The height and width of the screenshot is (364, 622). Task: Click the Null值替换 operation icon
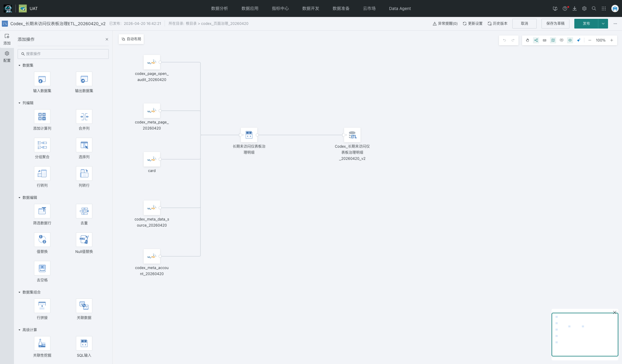[84, 240]
